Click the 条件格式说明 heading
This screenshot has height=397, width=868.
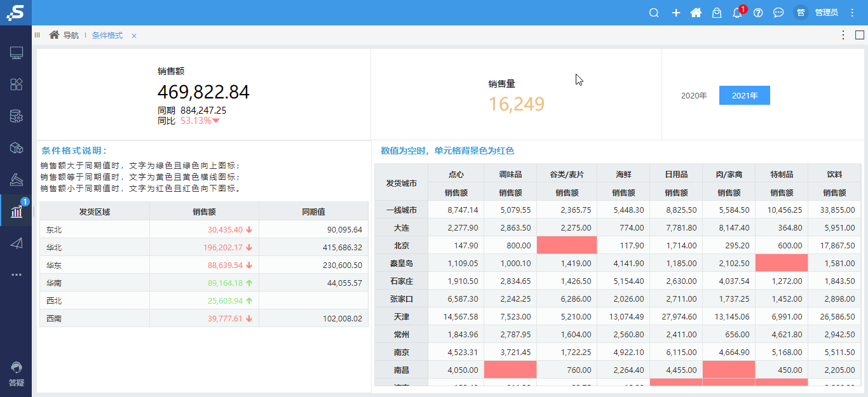[74, 151]
